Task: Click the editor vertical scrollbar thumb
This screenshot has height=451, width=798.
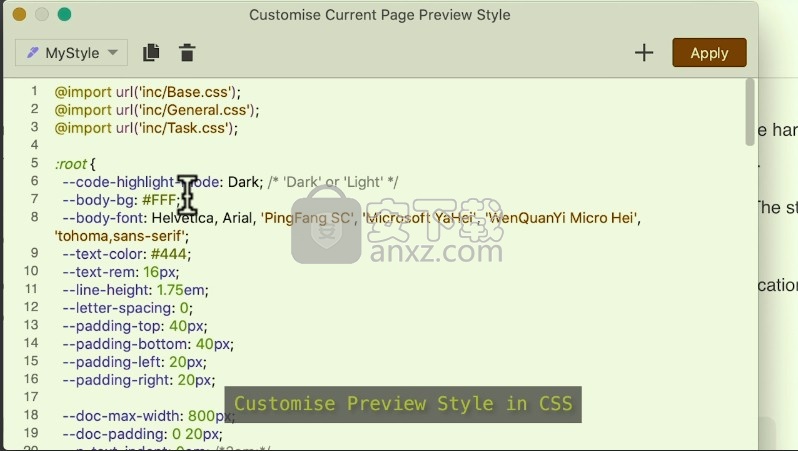Action: [749, 112]
